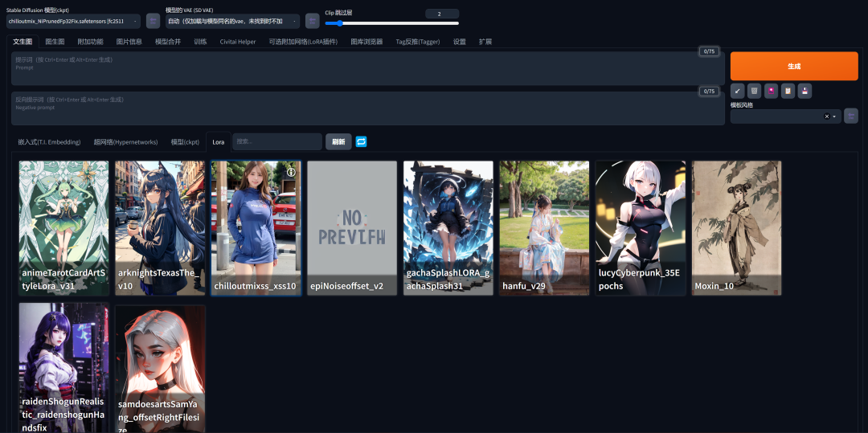Open the Tag反推(Tagger) tab
Screen dimensions: 868x433
coord(418,42)
